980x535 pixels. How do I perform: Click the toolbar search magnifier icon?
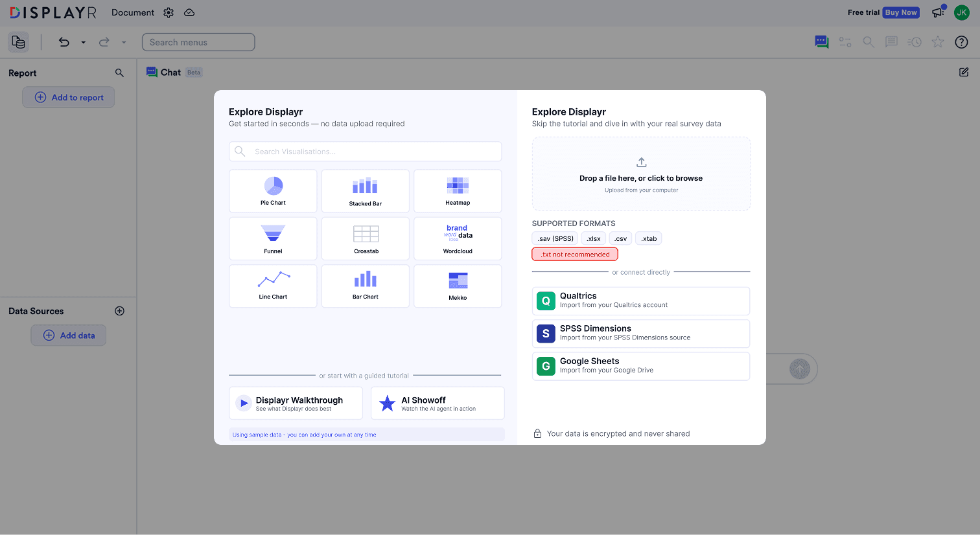[869, 42]
